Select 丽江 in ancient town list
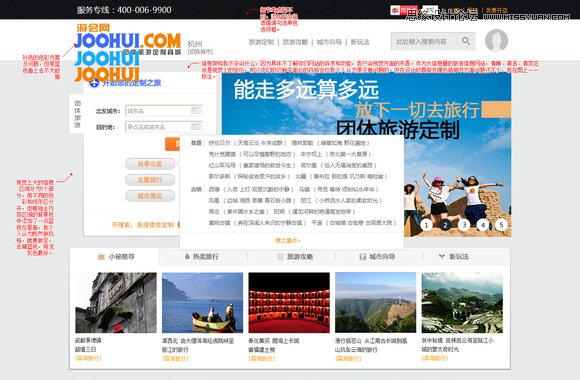The height and width of the screenshot is (380, 580). [x=306, y=201]
